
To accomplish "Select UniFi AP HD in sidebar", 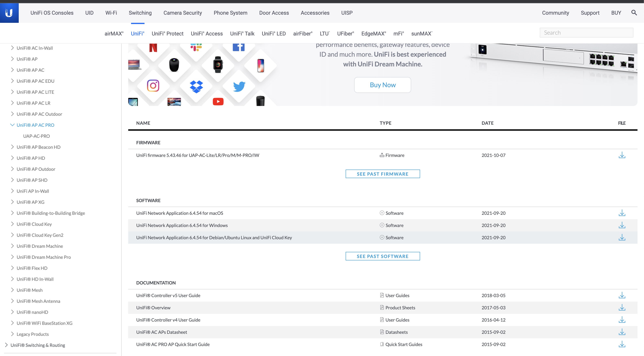I will (31, 158).
